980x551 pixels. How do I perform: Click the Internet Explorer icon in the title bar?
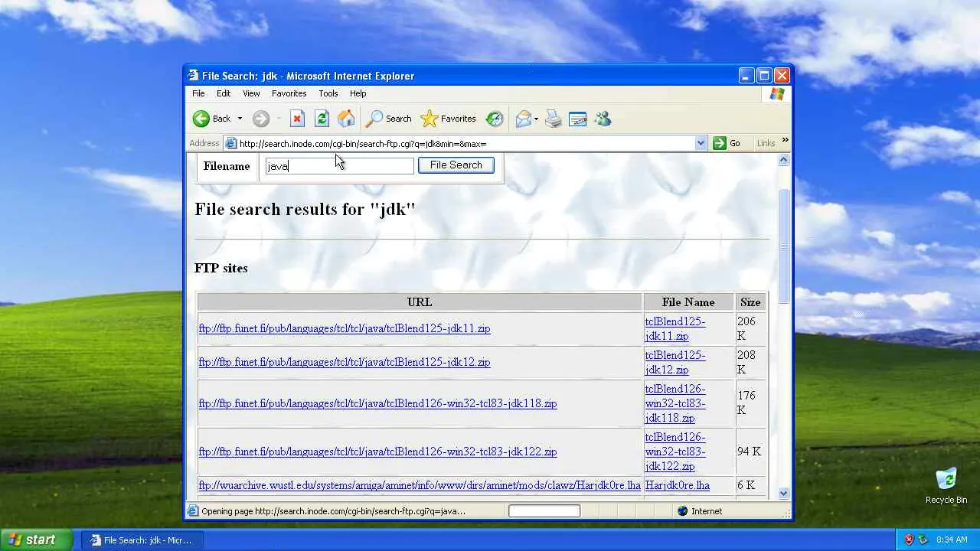193,76
